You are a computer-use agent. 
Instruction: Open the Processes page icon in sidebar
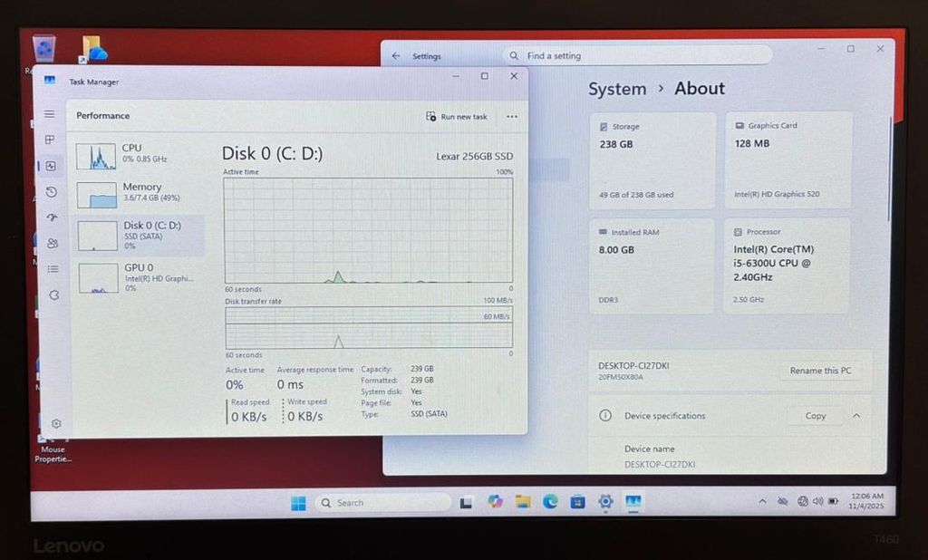pyautogui.click(x=50, y=140)
